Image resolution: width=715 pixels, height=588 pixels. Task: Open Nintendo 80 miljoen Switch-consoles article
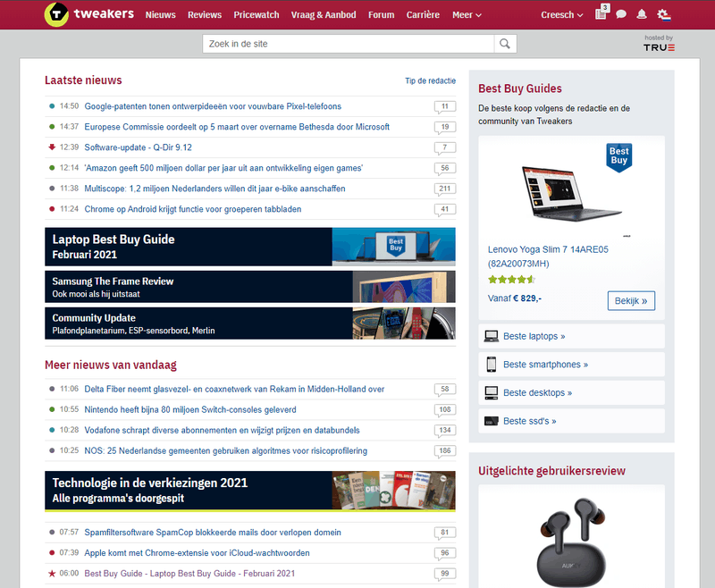tap(190, 409)
